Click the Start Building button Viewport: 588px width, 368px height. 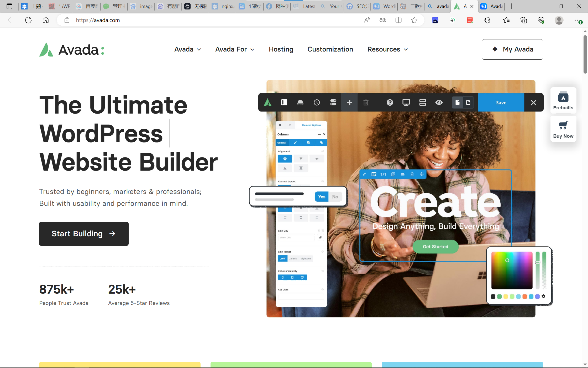84,234
